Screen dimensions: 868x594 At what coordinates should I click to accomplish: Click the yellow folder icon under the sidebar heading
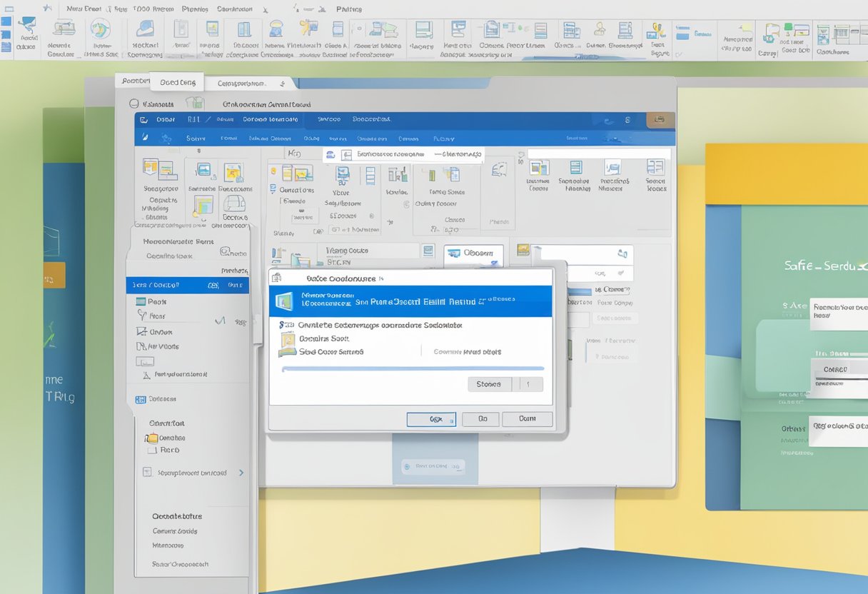click(152, 438)
